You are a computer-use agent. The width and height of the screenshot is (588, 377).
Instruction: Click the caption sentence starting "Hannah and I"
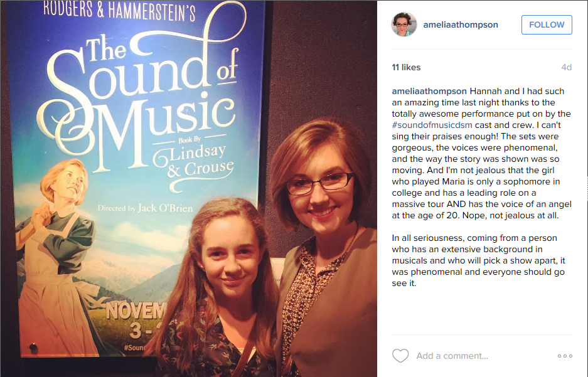click(482, 153)
